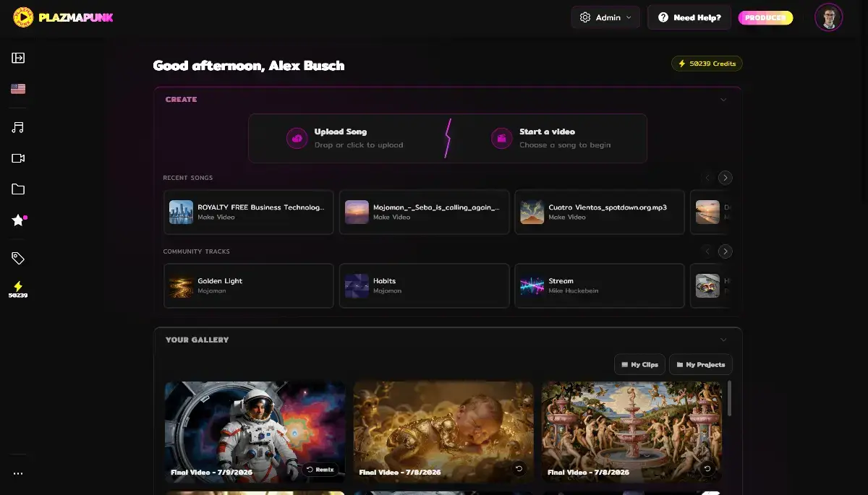
Task: Click the Upload Song drop area
Action: (346, 138)
